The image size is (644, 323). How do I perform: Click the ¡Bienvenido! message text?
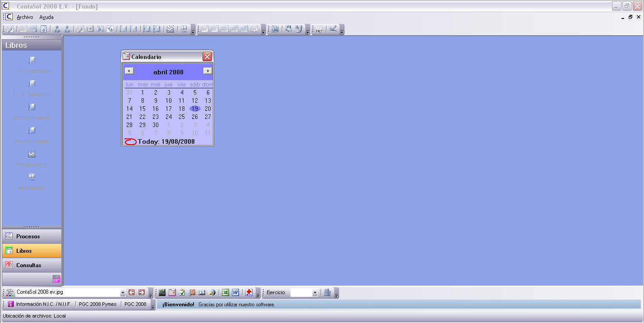(179, 305)
